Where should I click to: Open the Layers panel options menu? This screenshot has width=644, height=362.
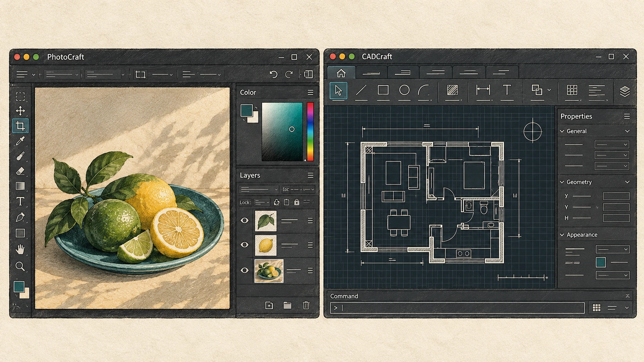310,175
